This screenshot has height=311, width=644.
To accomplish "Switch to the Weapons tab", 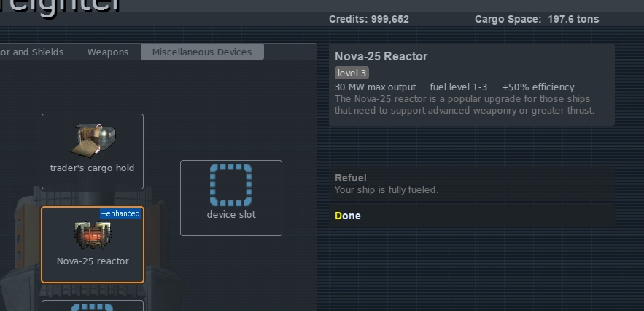I will click(x=108, y=52).
